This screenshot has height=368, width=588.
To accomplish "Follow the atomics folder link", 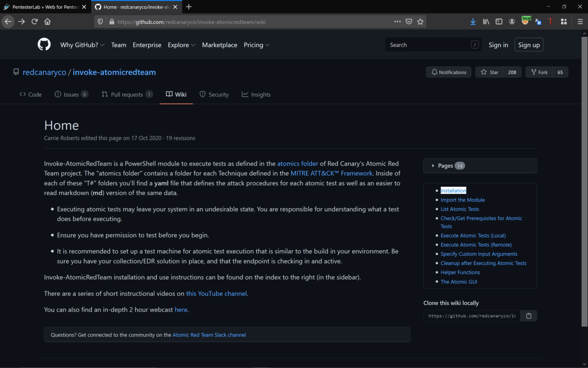I will click(297, 163).
